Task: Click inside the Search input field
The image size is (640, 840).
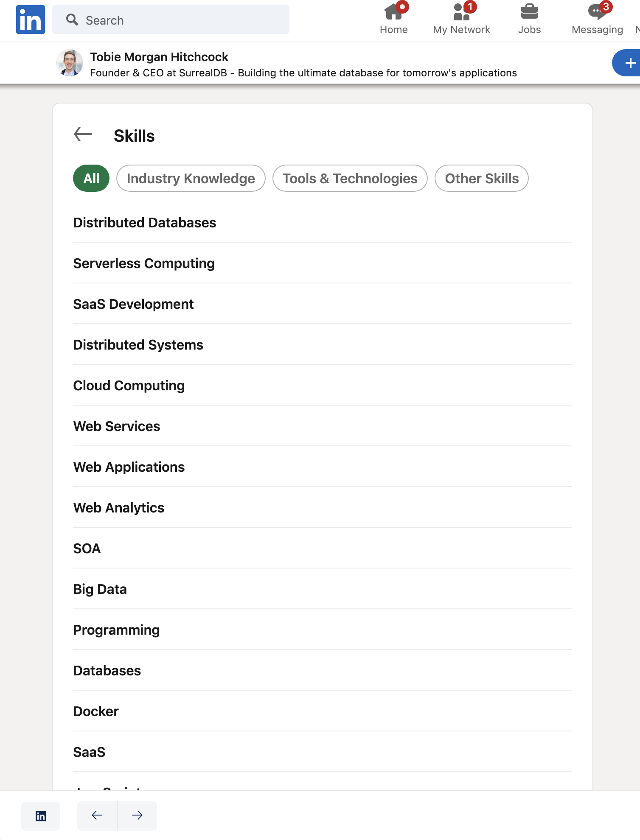Action: (x=170, y=20)
